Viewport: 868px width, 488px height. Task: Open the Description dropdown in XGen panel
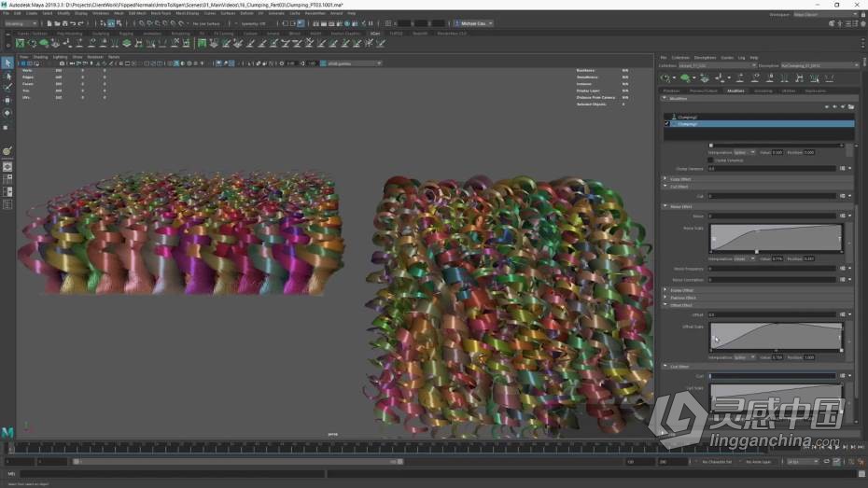(x=819, y=66)
